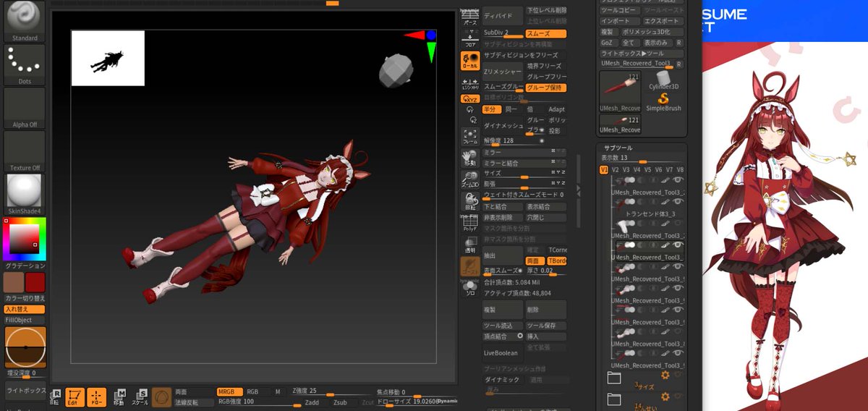The width and height of the screenshot is (868, 411).
Task: Click サブディビジョンをフリーズ button
Action: point(524,55)
